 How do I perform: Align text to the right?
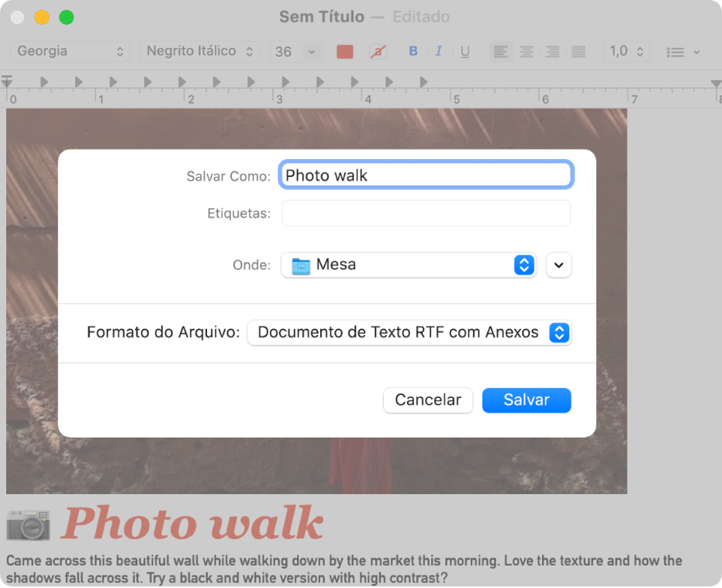[552, 51]
